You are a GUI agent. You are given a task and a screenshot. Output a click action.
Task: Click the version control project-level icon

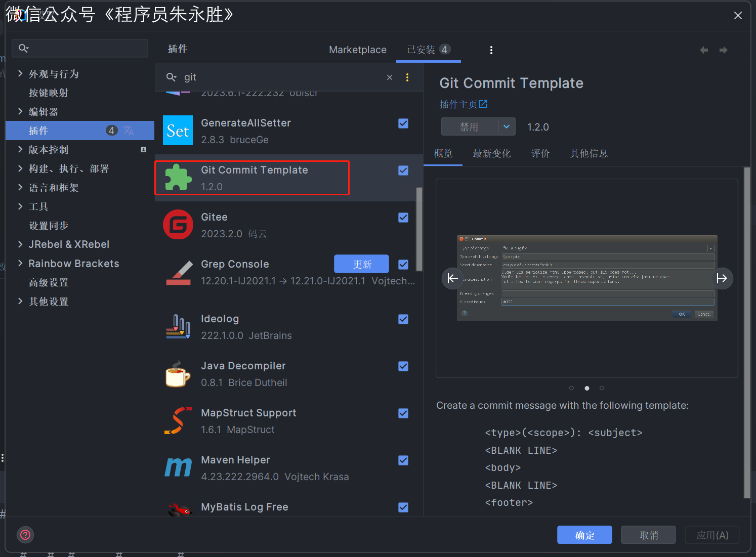[x=144, y=150]
